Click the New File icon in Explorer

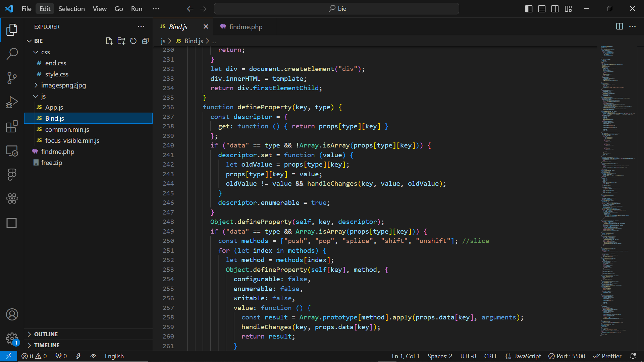(x=109, y=41)
